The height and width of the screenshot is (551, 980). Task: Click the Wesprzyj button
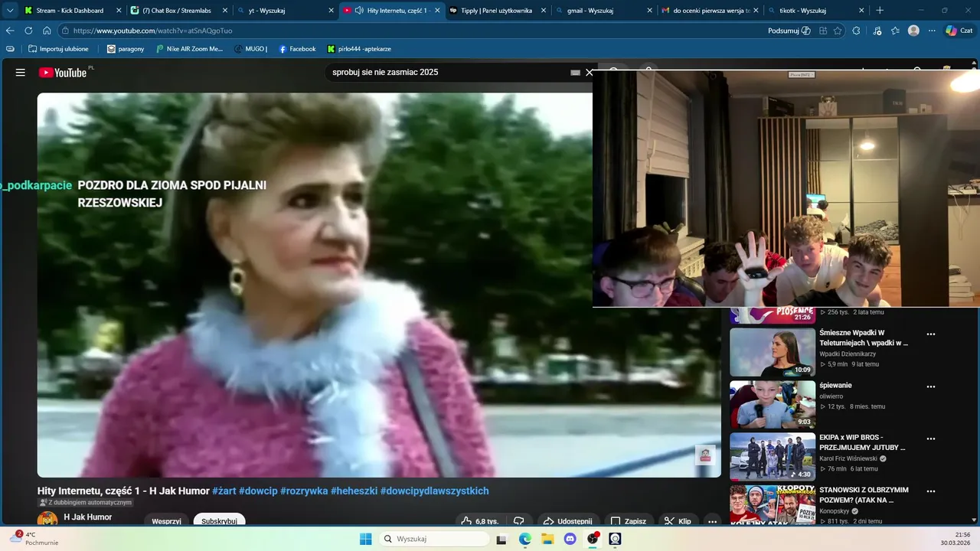(x=166, y=521)
